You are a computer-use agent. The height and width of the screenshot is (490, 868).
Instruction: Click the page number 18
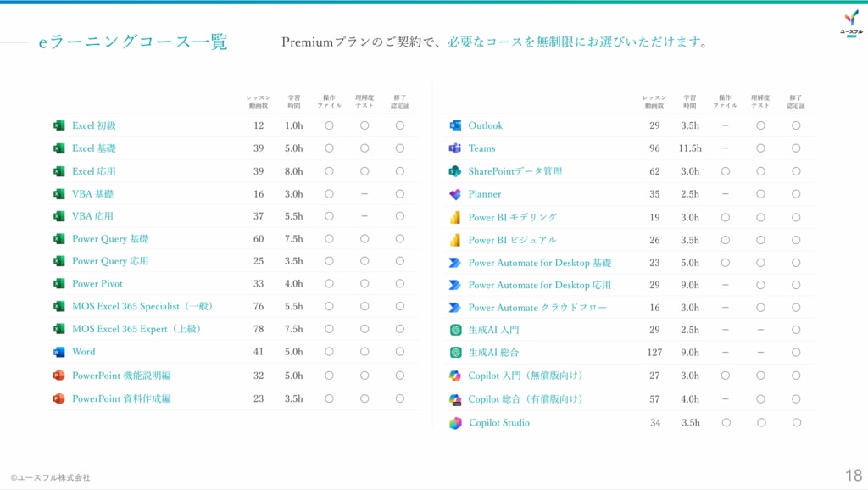tap(853, 474)
